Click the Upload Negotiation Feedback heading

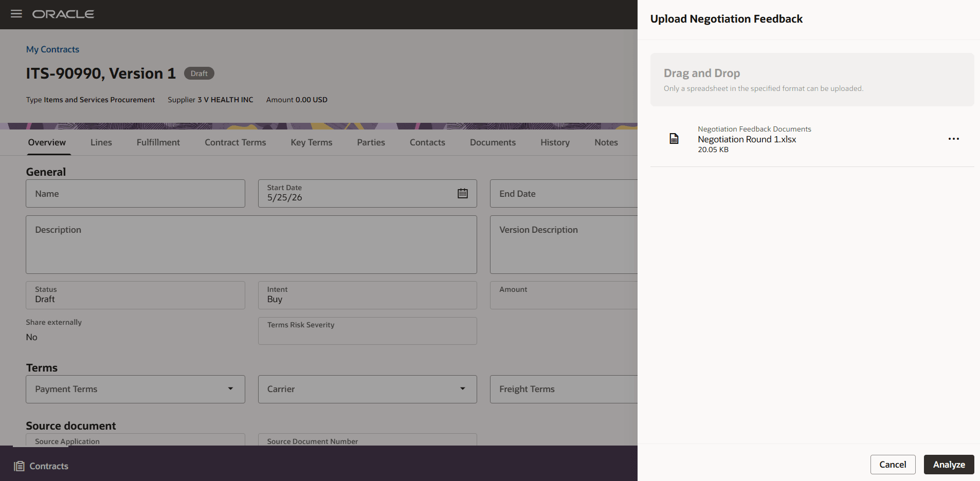[x=726, y=19]
